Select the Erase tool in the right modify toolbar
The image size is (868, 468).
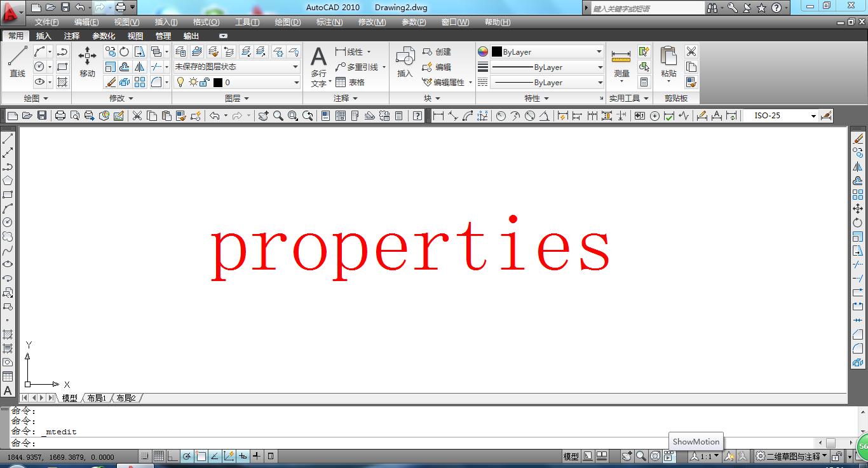(858, 139)
